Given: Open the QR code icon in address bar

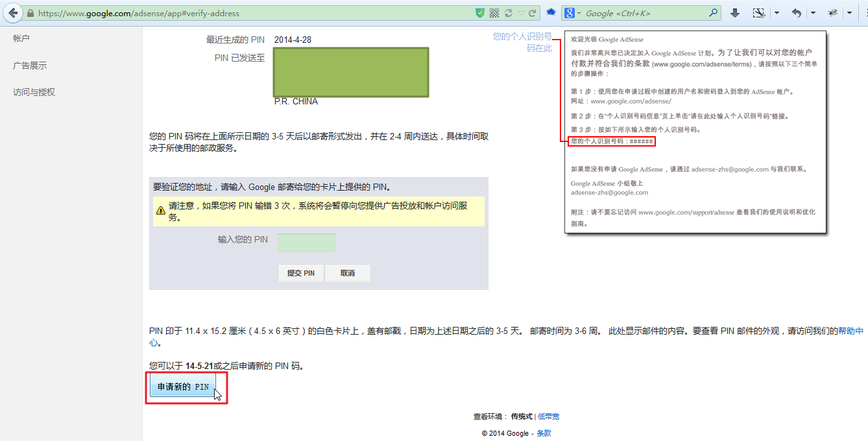Looking at the screenshot, I should [494, 13].
